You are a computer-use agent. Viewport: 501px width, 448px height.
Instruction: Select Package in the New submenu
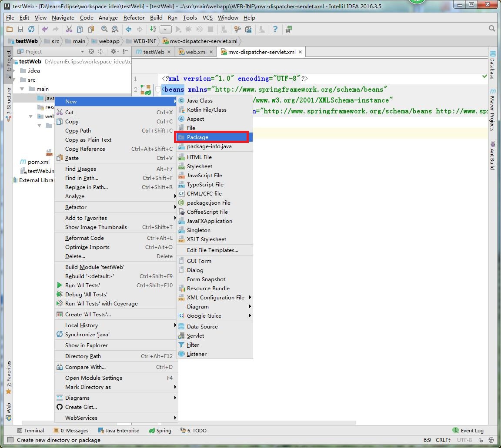pyautogui.click(x=214, y=137)
